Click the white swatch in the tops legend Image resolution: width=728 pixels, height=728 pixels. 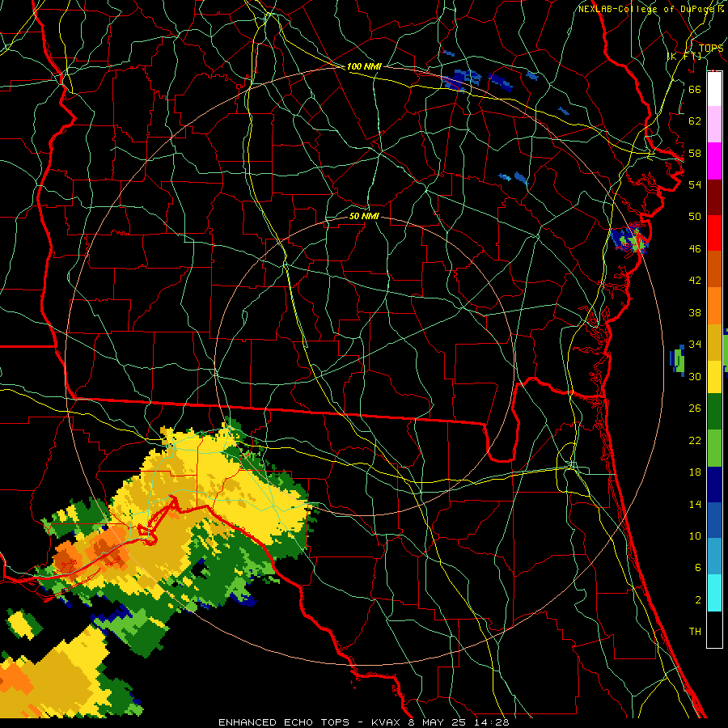click(714, 89)
